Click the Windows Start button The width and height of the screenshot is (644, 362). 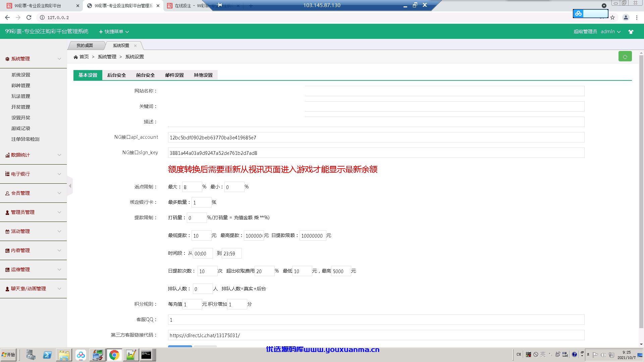click(8, 355)
